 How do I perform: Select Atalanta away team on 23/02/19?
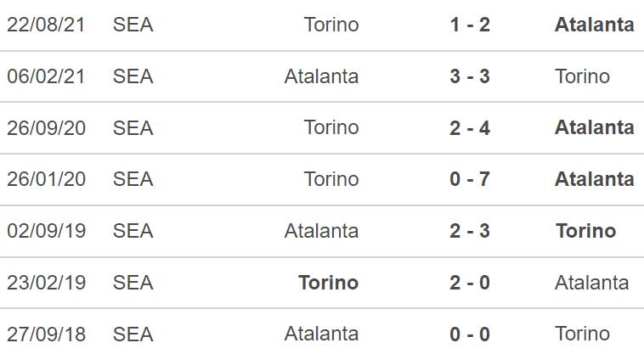point(592,282)
